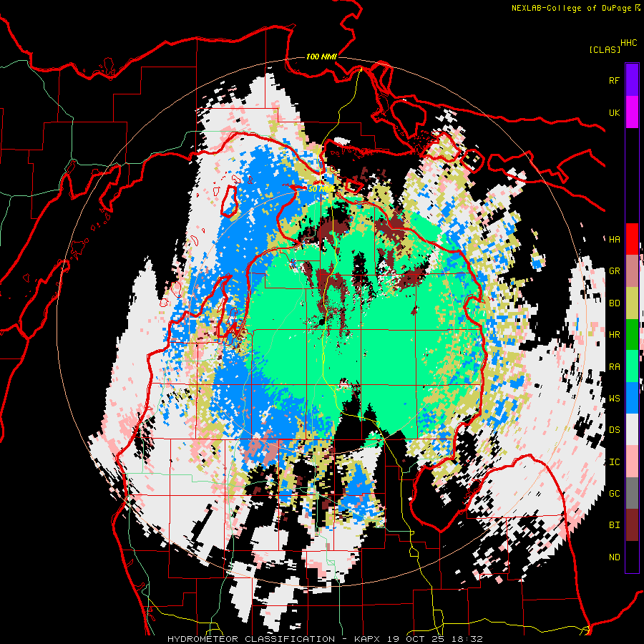Click the GR legend color swatch
This screenshot has width=644, height=644.
pos(632,271)
